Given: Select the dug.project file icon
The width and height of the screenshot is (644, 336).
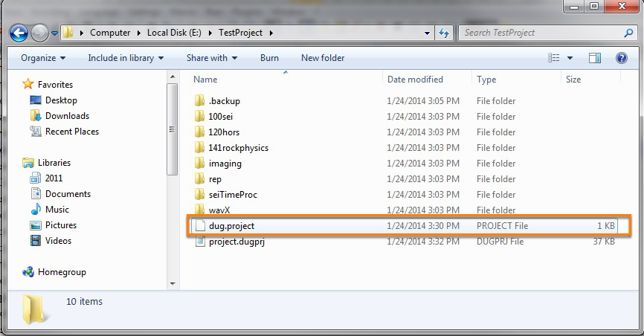Looking at the screenshot, I should (x=200, y=225).
